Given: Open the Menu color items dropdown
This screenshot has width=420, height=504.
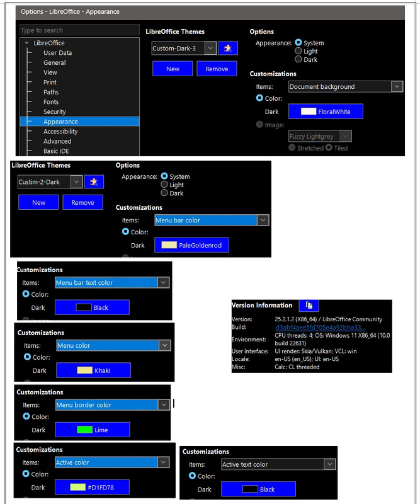Looking at the screenshot, I should (165, 345).
